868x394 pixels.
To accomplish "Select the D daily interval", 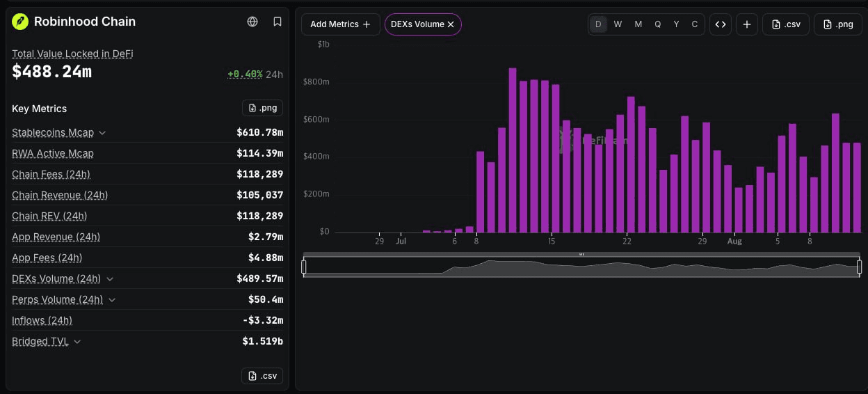I will (x=598, y=24).
